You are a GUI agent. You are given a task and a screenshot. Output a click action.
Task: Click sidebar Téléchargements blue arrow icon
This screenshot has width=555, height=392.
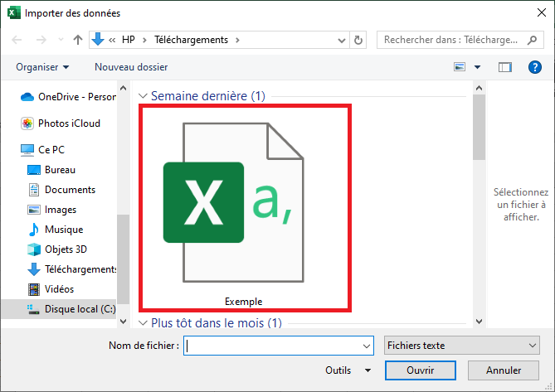point(34,269)
